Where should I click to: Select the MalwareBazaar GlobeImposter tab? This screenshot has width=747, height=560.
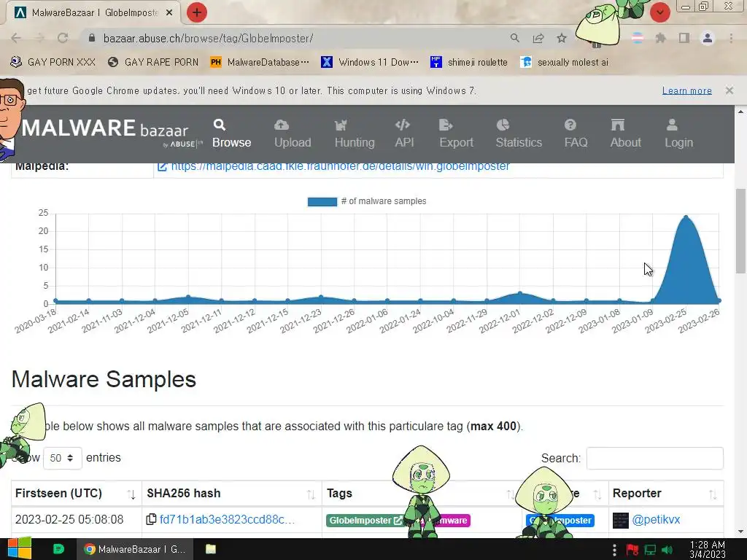pos(93,13)
